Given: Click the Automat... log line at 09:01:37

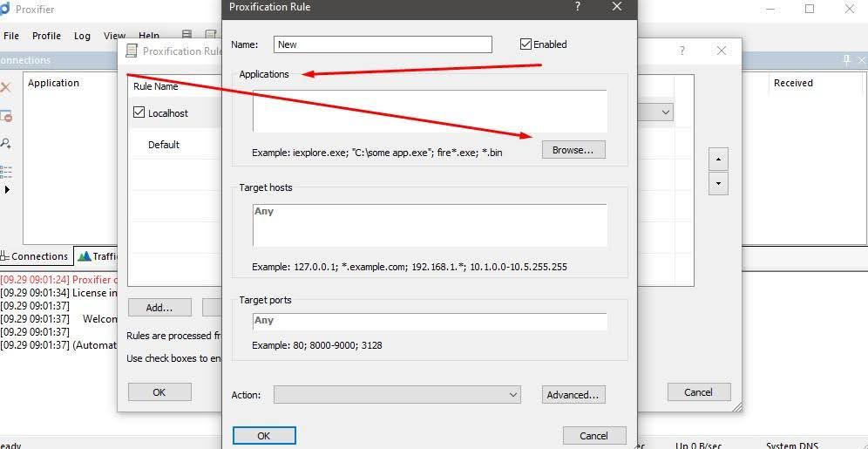Looking at the screenshot, I should coord(58,345).
